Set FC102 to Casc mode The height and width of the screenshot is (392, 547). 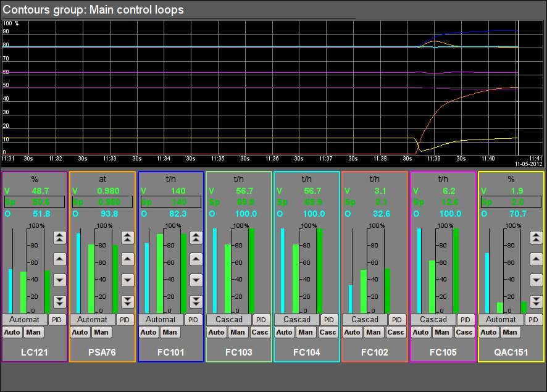396,332
